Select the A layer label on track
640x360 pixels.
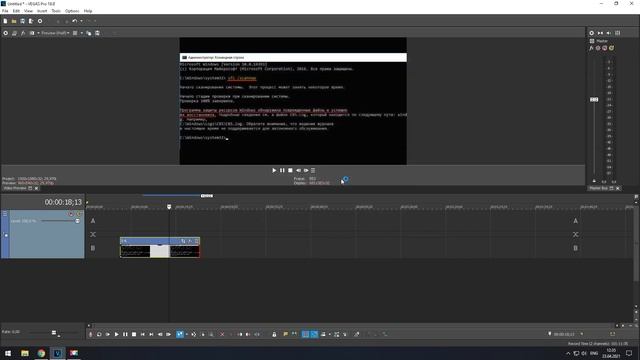[93, 221]
